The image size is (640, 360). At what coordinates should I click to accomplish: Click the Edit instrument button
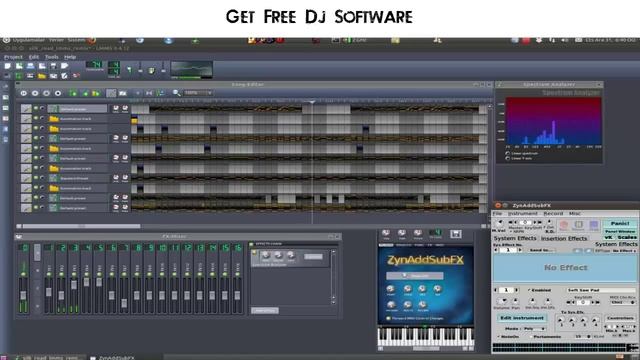522,318
